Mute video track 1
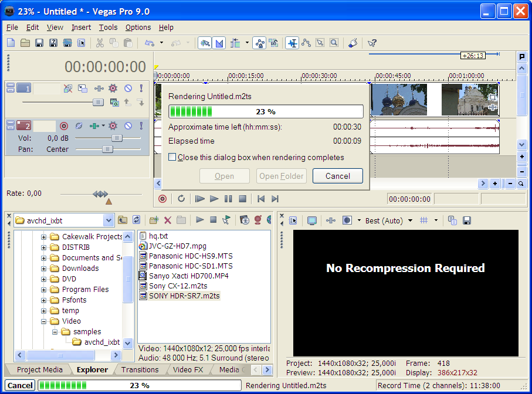Image resolution: width=532 pixels, height=394 pixels. [128, 89]
